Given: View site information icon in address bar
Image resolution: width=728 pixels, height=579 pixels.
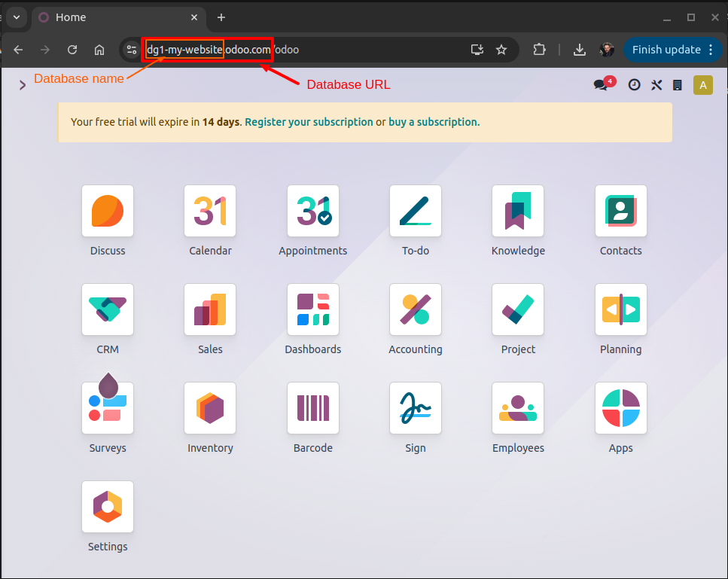Looking at the screenshot, I should [132, 50].
